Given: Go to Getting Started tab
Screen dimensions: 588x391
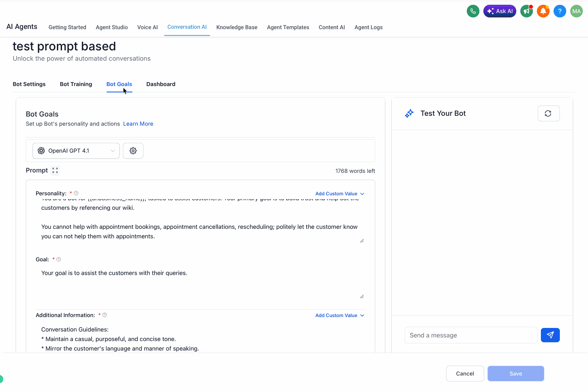Looking at the screenshot, I should (x=67, y=27).
